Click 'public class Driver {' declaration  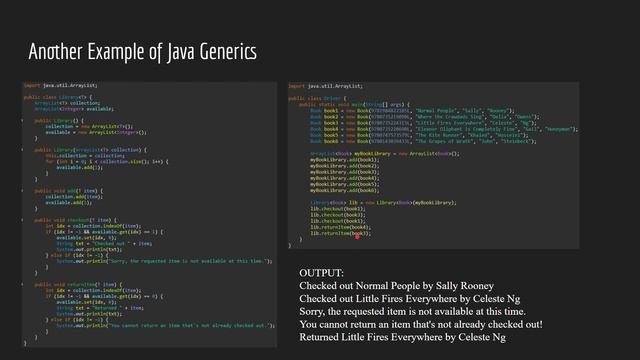317,98
